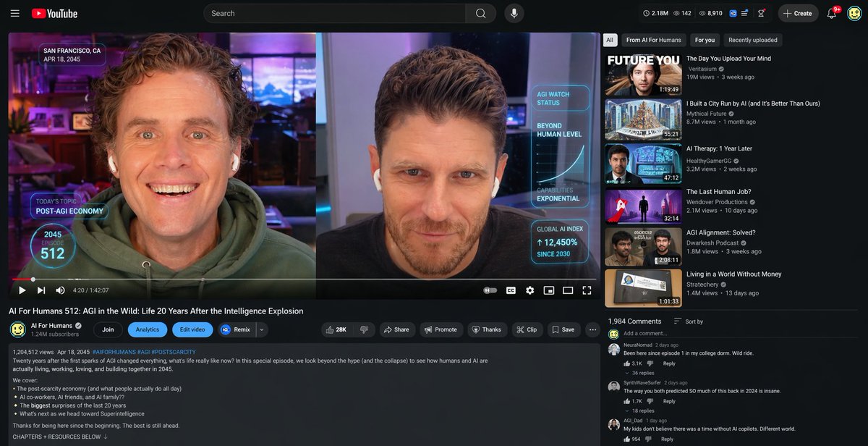The height and width of the screenshot is (446, 868).
Task: Switch to miniplayer
Action: (549, 290)
